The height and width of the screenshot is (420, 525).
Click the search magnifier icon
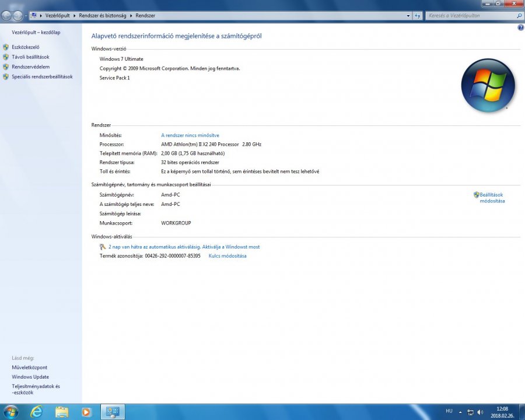click(519, 15)
